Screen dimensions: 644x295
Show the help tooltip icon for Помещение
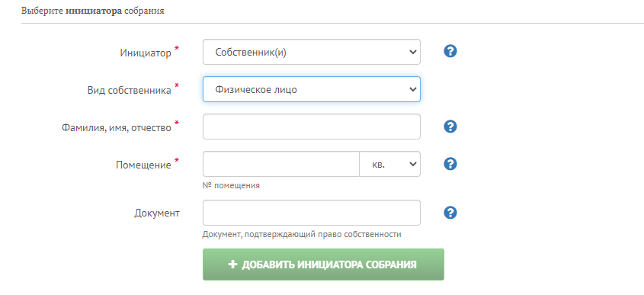(450, 164)
